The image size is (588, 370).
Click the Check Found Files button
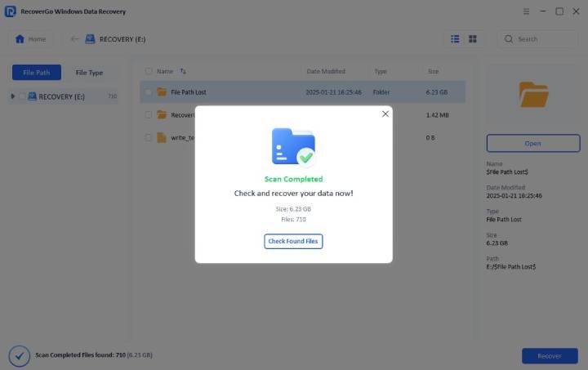point(293,241)
